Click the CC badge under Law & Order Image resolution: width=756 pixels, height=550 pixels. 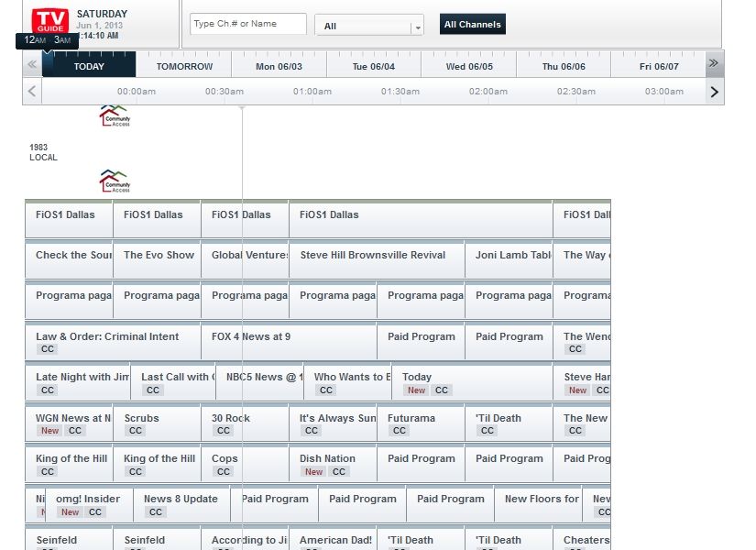pos(48,349)
